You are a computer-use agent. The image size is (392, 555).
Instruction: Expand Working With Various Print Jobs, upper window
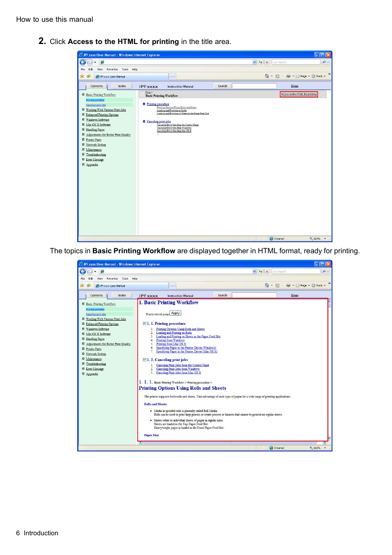coord(83,110)
